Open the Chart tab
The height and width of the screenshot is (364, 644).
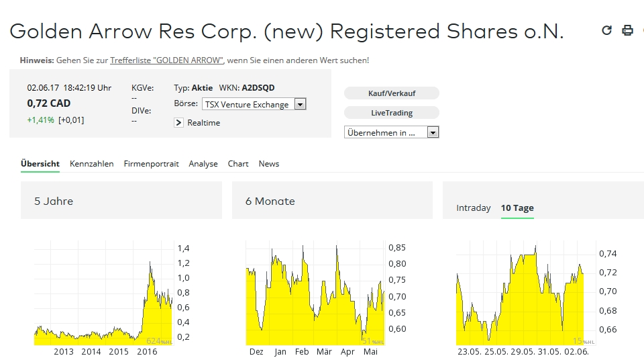[x=238, y=164]
